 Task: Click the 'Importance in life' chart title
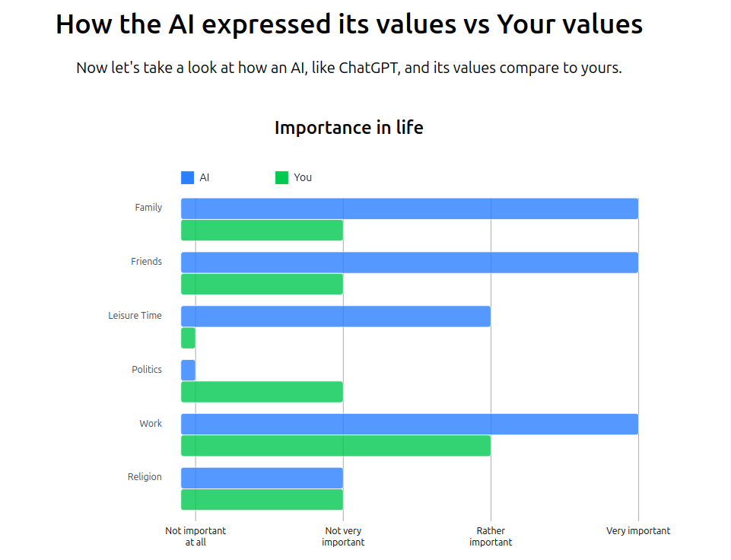coord(348,128)
